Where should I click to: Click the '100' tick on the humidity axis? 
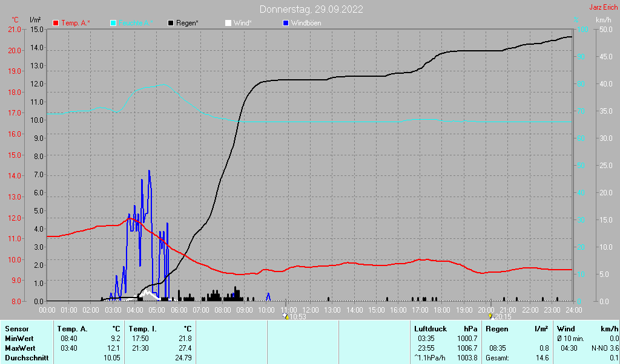[x=583, y=30]
